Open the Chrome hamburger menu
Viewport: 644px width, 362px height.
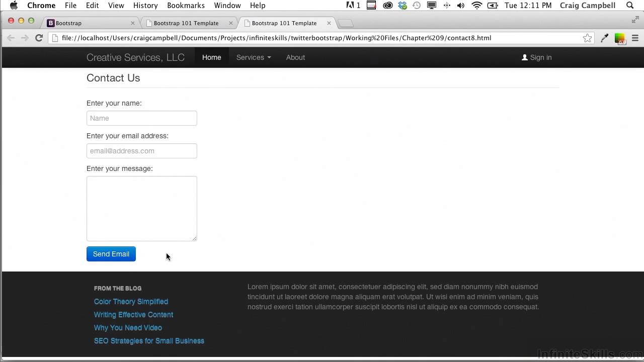click(635, 38)
